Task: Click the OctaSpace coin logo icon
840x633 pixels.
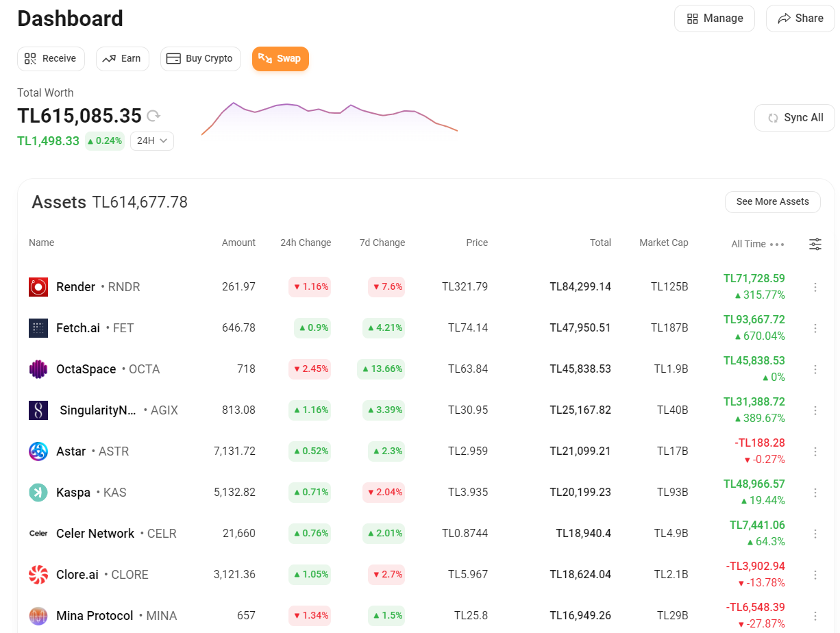Action: (x=38, y=369)
